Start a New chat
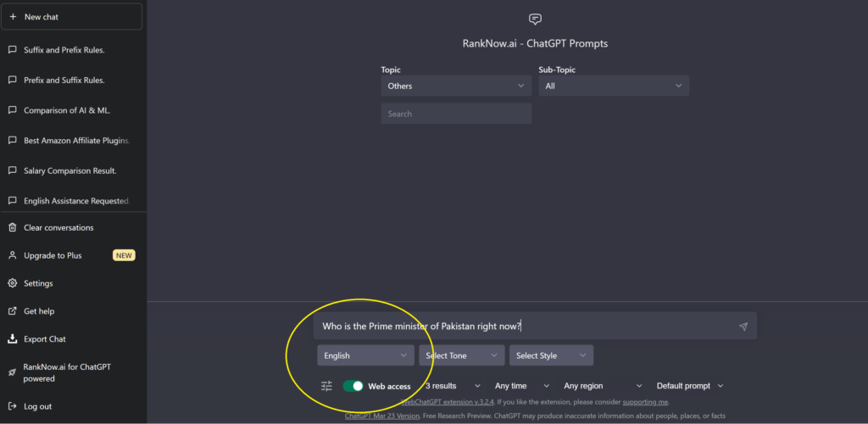 point(72,17)
